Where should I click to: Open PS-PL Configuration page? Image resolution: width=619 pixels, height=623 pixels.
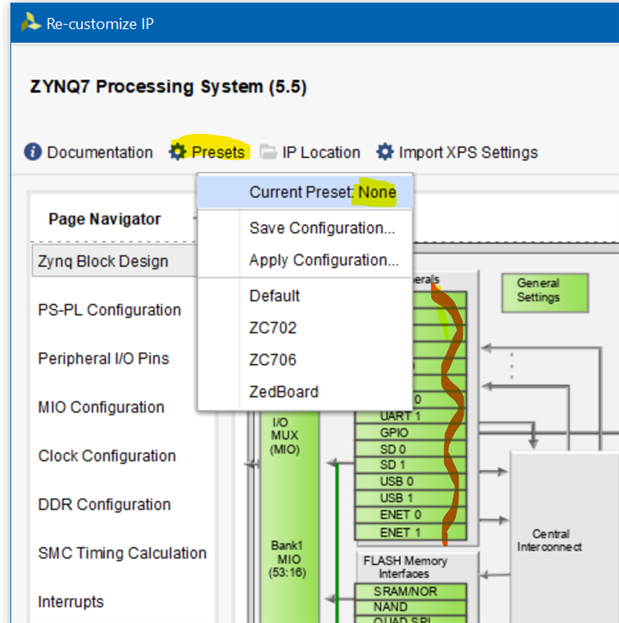pos(109,310)
